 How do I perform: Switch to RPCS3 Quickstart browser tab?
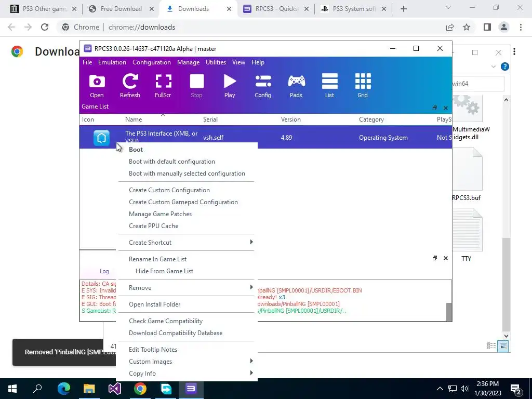click(276, 9)
